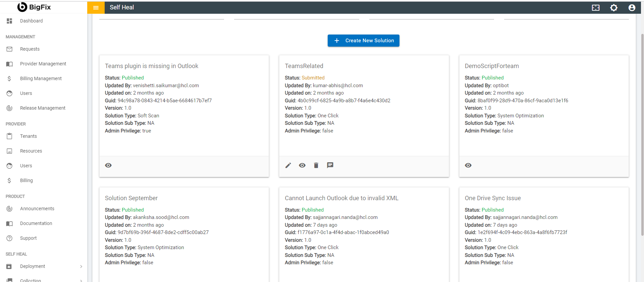Screen dimensions: 644x282
Task: Click Create New Solution button
Action: pyautogui.click(x=364, y=41)
